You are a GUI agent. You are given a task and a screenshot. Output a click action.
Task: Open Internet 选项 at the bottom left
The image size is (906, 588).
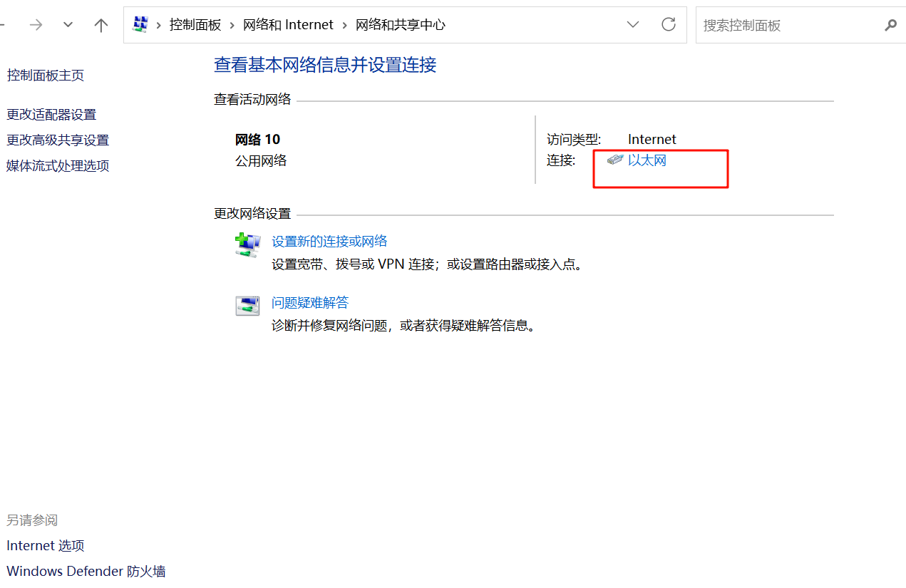(45, 545)
